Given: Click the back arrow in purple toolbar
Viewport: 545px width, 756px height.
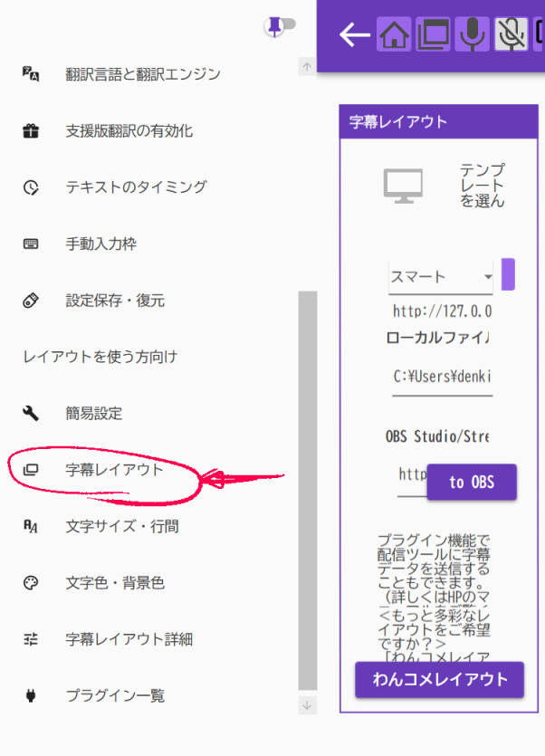Looking at the screenshot, I should tap(354, 35).
